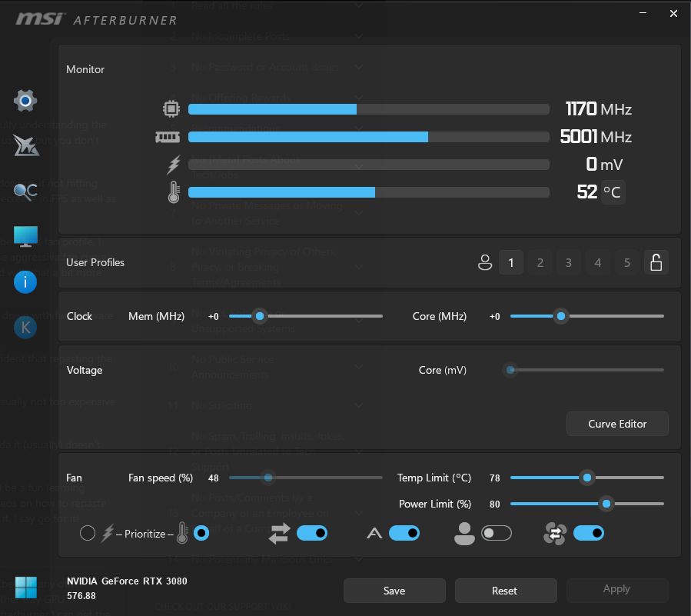Toggle the fan sync switch
Screen dimensions: 691x616
click(x=589, y=533)
